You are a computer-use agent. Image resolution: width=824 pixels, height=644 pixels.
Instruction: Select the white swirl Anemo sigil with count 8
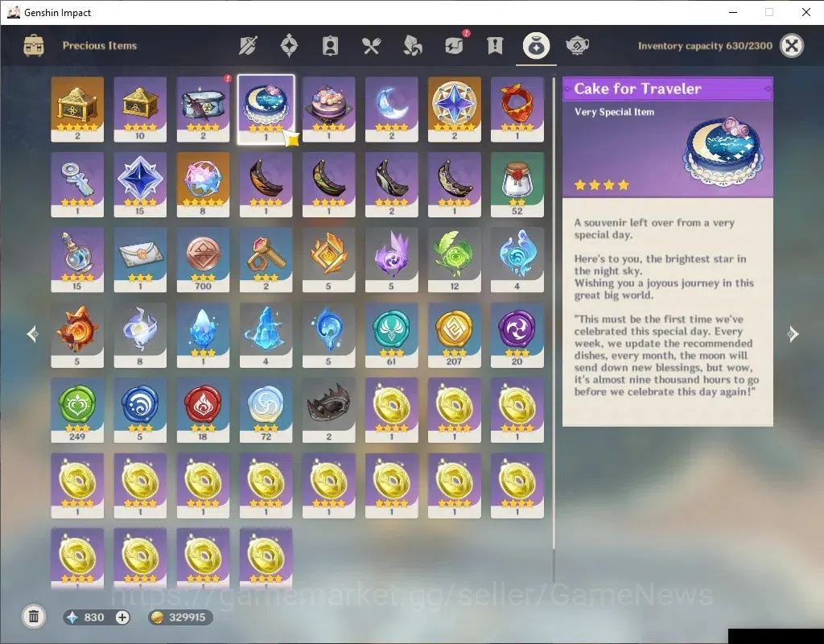[x=140, y=335]
